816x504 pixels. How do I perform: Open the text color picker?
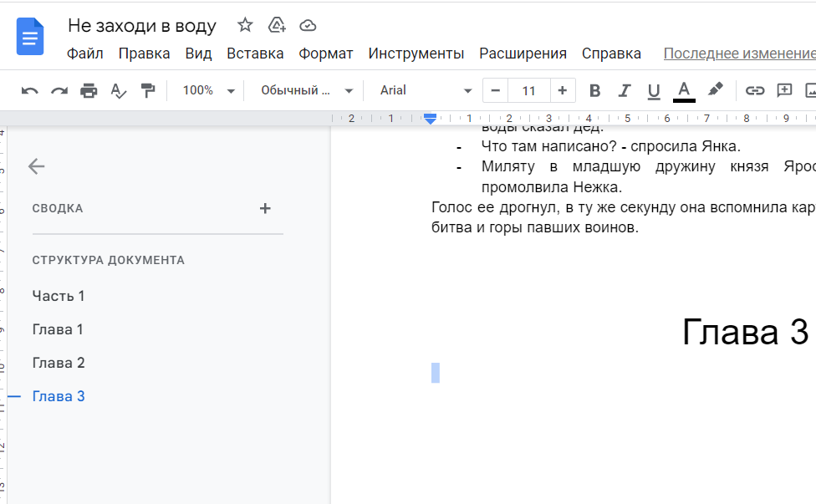(x=684, y=90)
